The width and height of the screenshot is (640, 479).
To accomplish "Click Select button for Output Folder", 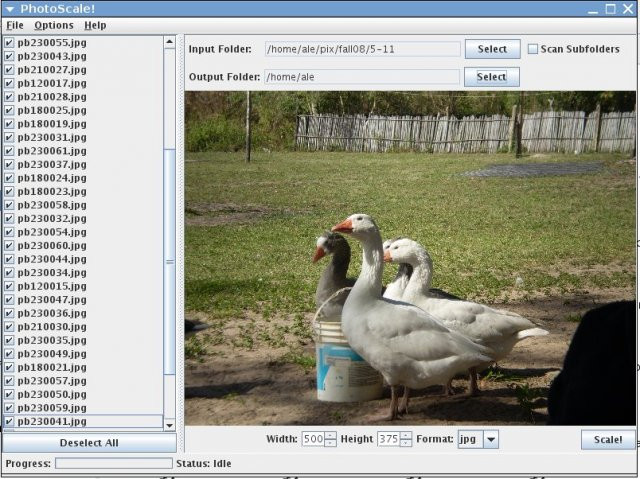I will (492, 77).
